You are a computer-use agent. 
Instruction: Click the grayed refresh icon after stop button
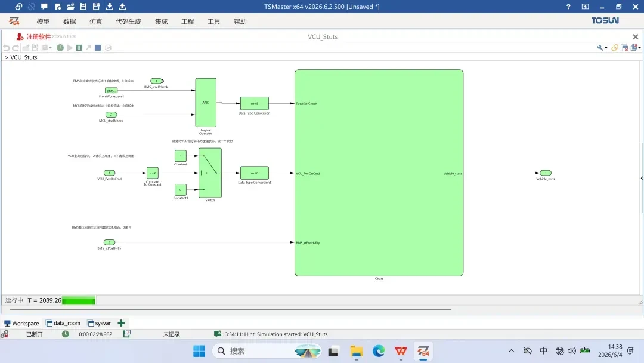108,48
